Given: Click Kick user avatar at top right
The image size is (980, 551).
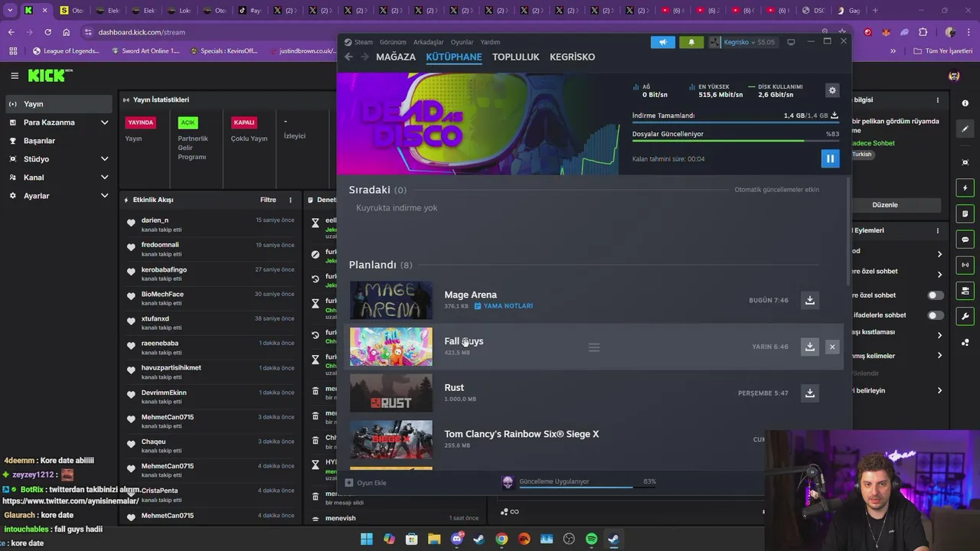Looking at the screenshot, I should pos(954,76).
